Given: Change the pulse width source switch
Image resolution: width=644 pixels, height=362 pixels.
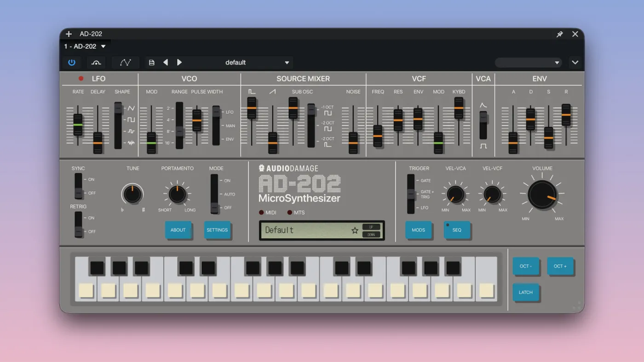Looking at the screenshot, I should coord(216,125).
